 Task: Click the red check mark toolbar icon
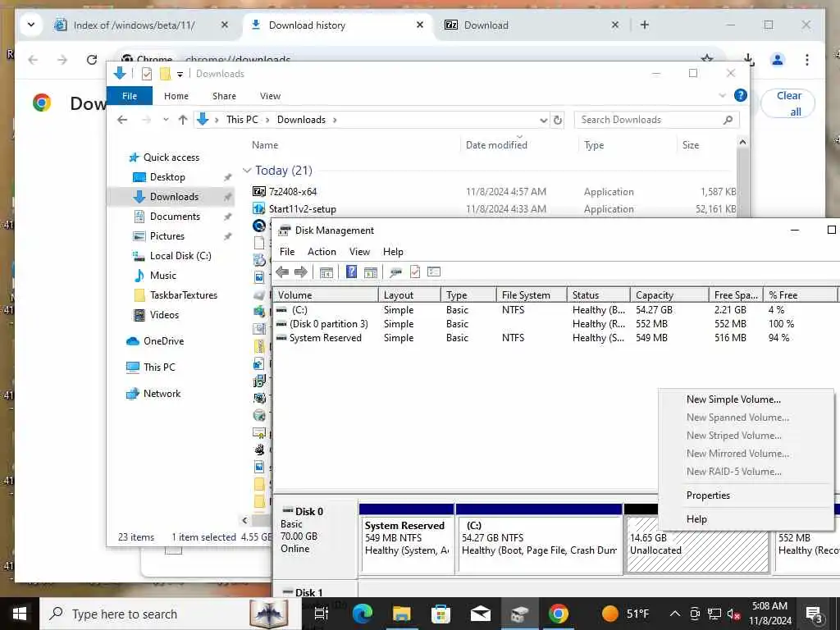pos(415,272)
